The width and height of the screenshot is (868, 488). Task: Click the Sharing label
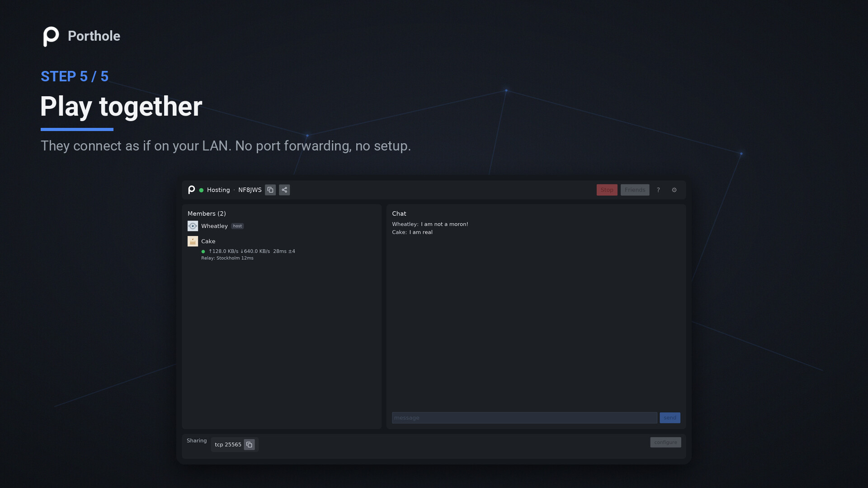point(197,441)
